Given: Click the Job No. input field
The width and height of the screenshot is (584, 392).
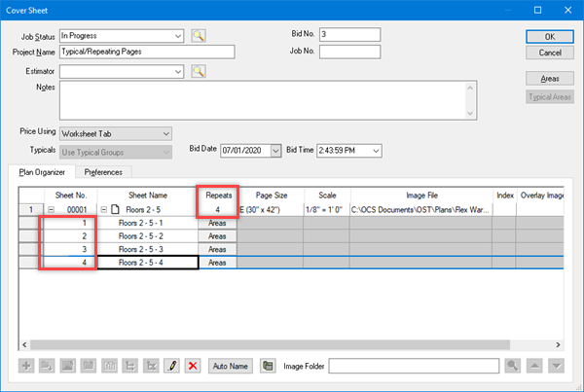Looking at the screenshot, I should (349, 52).
